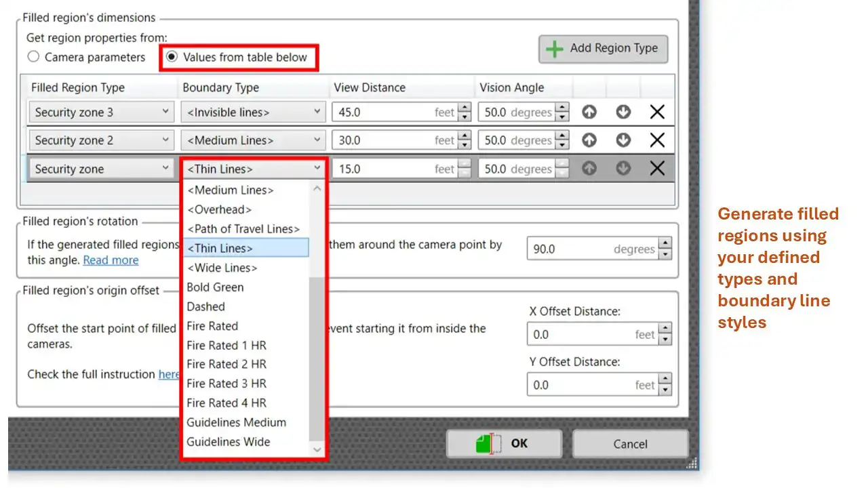This screenshot has height=488, width=868.
Task: Move Security zone 2 row down
Action: tap(623, 140)
